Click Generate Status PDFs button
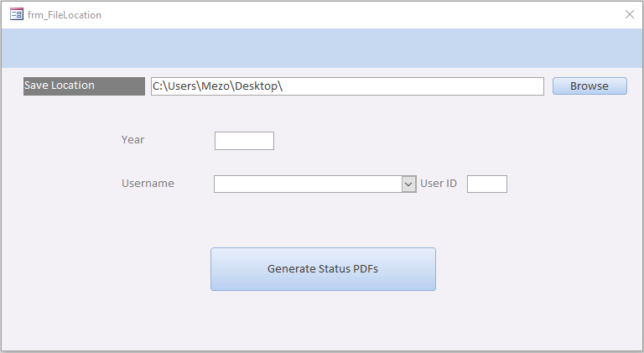This screenshot has height=353, width=644. [x=323, y=269]
